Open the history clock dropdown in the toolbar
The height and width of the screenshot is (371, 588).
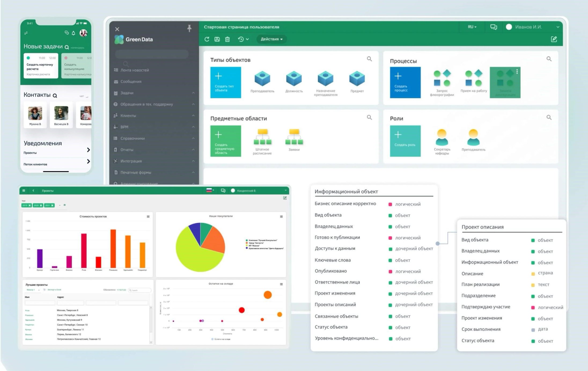tap(243, 39)
